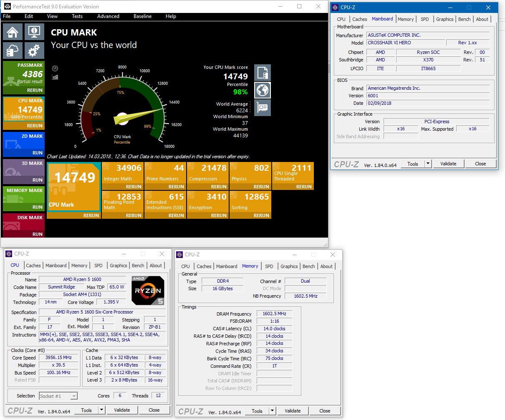The height and width of the screenshot is (420, 505).
Task: Click Validate in the Memory CPU-Z window
Action: tap(293, 411)
